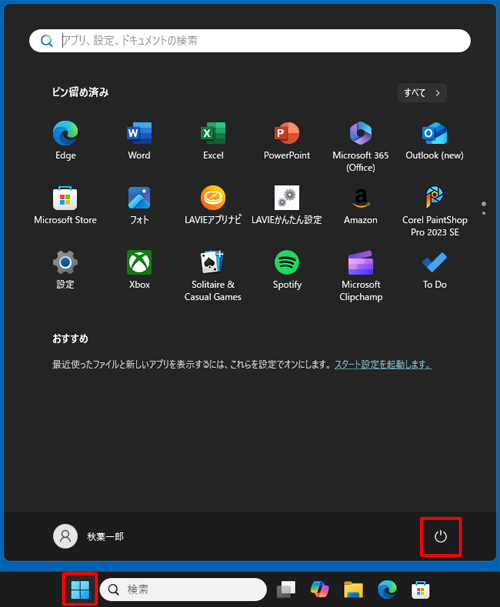500x607 pixels.
Task: Open the 秋葉一郎 user account menu
Action: 89,537
